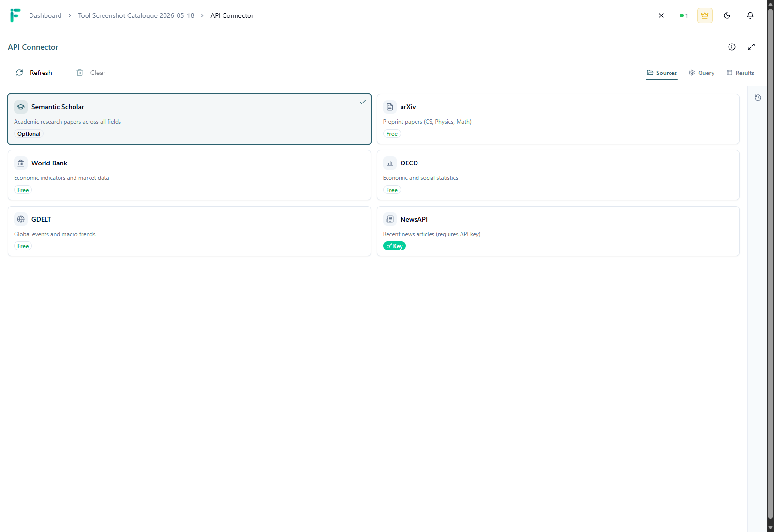774x532 pixels.
Task: Select the NewsAPI source card
Action: [558, 231]
